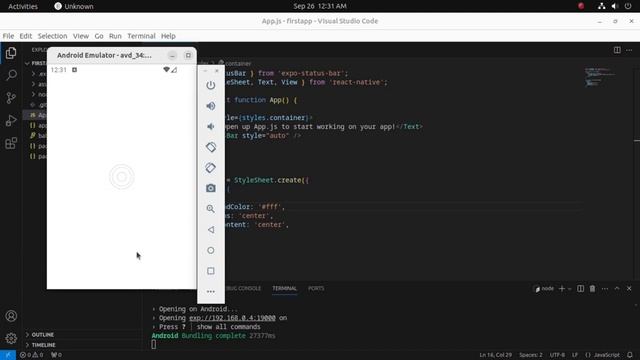The width and height of the screenshot is (640, 360).
Task: Select the node terminal instance
Action: (544, 289)
